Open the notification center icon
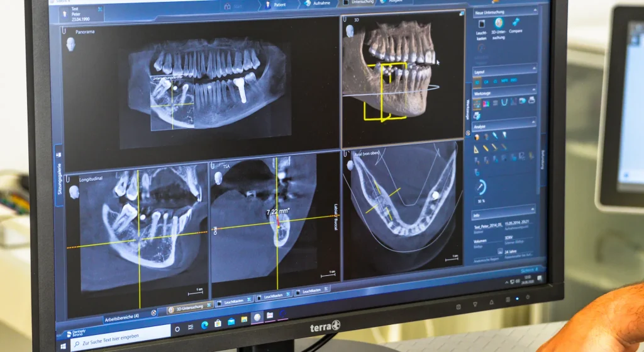This screenshot has height=352, width=644. tap(539, 278)
